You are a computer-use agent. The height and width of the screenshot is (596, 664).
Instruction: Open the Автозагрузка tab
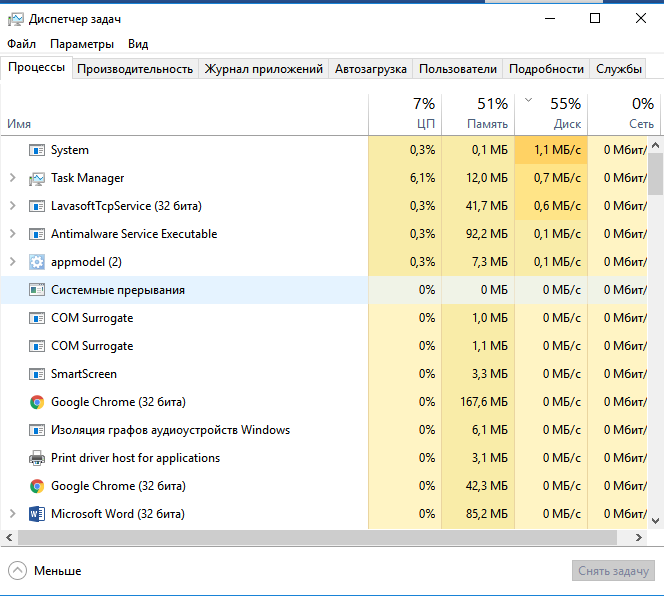click(371, 69)
